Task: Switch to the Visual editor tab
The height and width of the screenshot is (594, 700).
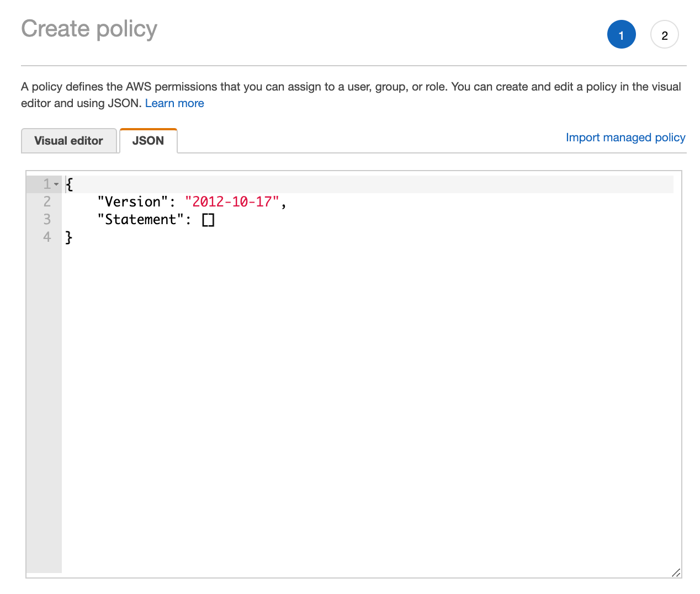Action: tap(68, 141)
